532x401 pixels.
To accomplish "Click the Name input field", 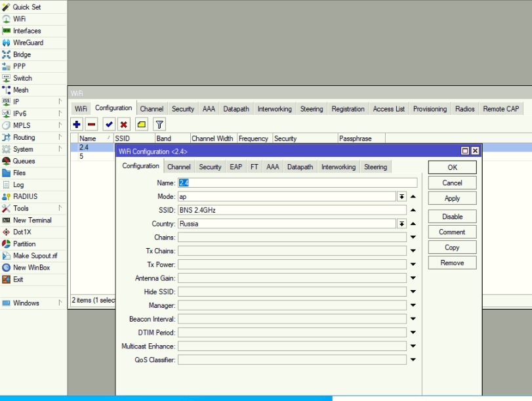I will (298, 182).
